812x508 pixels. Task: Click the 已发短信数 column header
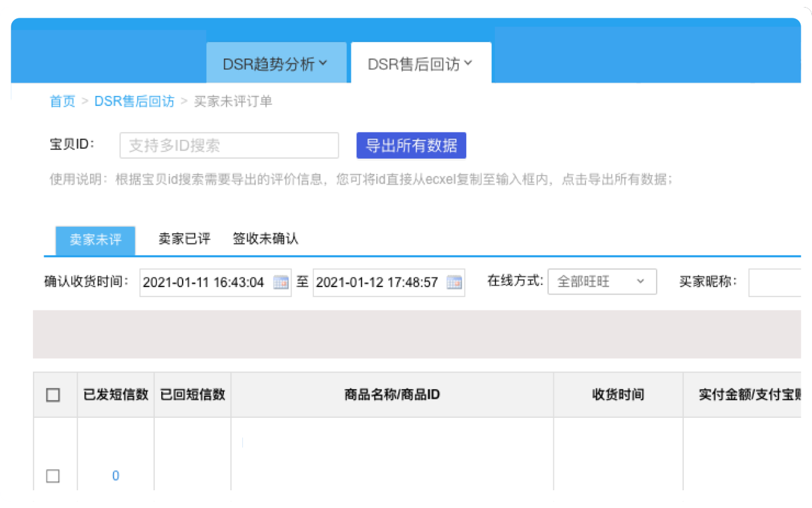115,394
